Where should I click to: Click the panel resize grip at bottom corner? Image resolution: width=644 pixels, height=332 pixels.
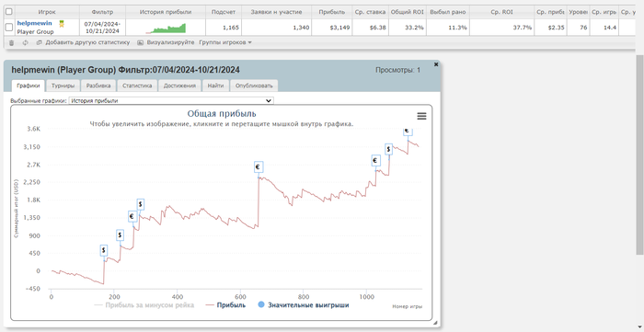click(x=435, y=323)
